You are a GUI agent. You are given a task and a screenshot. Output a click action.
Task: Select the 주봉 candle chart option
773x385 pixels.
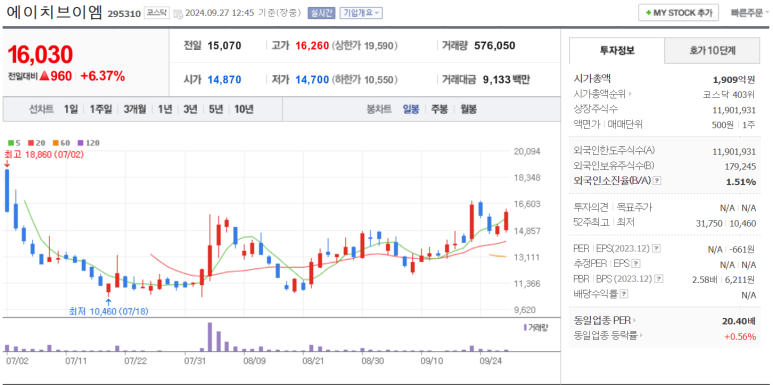coord(439,109)
